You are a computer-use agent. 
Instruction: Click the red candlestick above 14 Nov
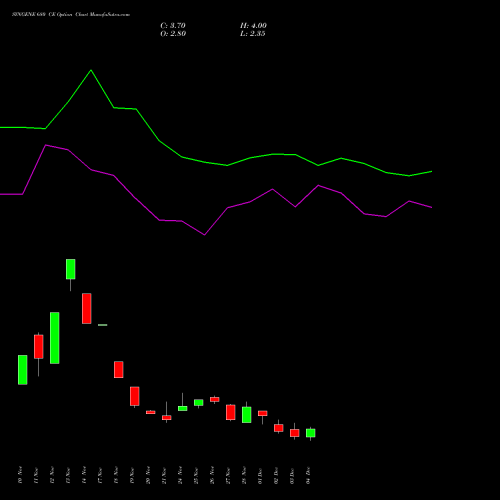[x=87, y=308]
